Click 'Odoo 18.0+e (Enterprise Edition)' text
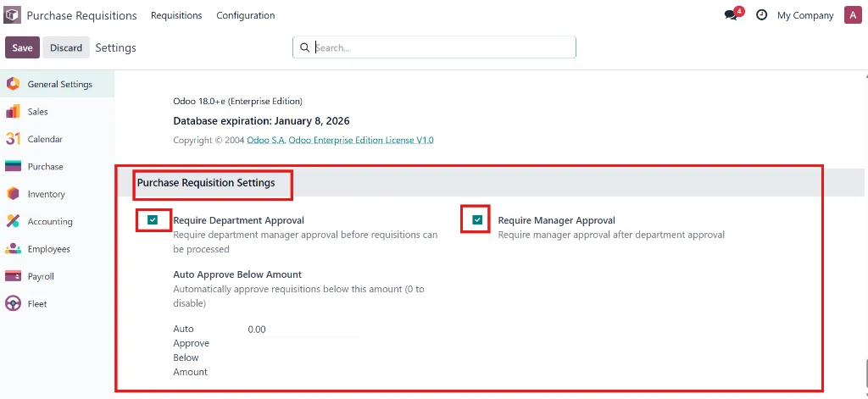The image size is (868, 399). coord(237,102)
